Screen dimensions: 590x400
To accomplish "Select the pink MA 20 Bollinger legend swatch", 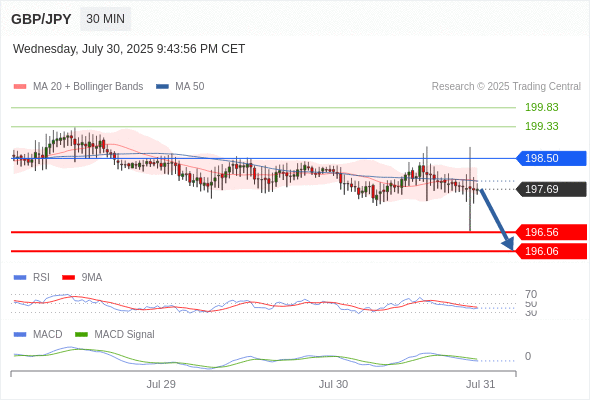I will pos(20,87).
